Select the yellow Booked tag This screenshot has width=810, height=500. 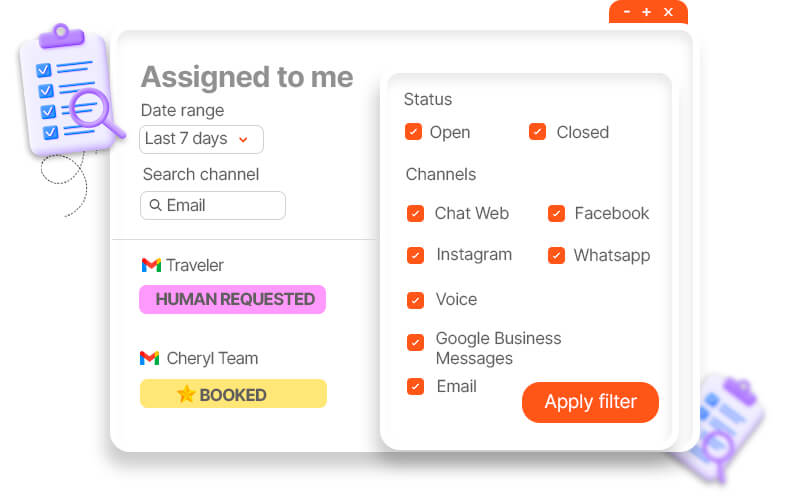(232, 394)
